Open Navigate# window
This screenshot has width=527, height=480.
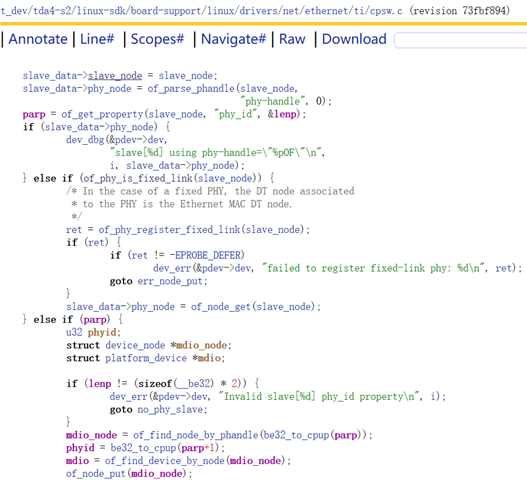point(233,39)
